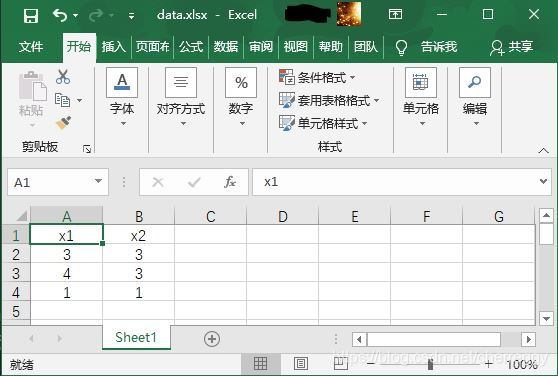Open the 字体 font group dropdown
This screenshot has width=558, height=376.
122,97
